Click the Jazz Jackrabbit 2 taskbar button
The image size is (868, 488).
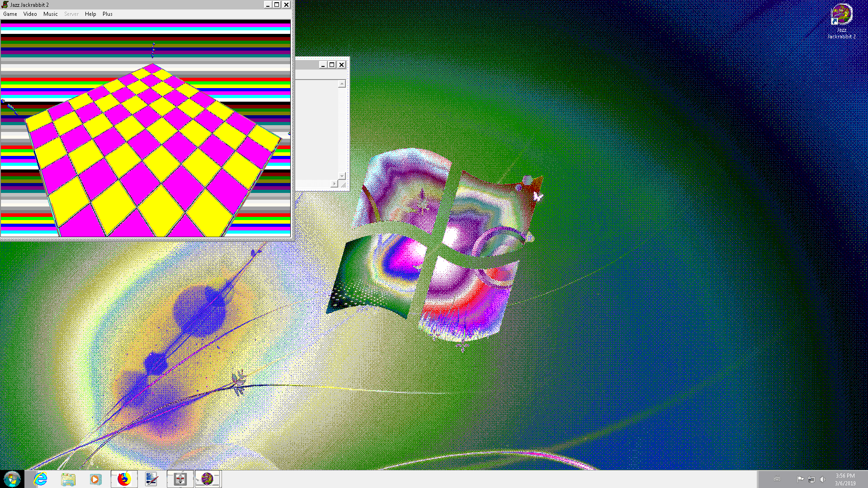tap(208, 479)
